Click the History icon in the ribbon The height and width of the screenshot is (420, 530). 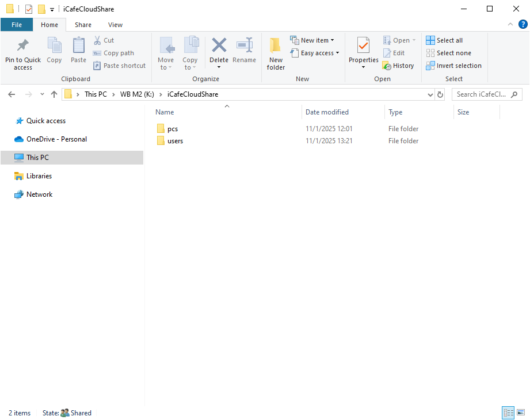pos(387,66)
